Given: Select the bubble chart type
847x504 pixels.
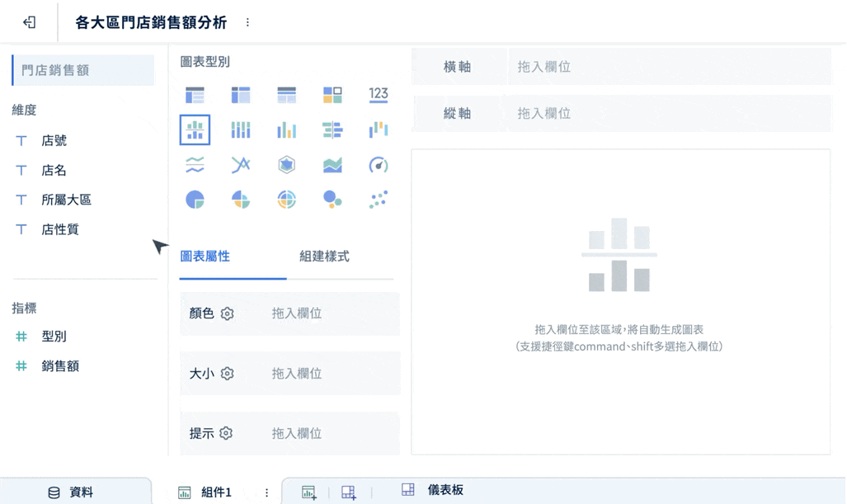Looking at the screenshot, I should (332, 199).
